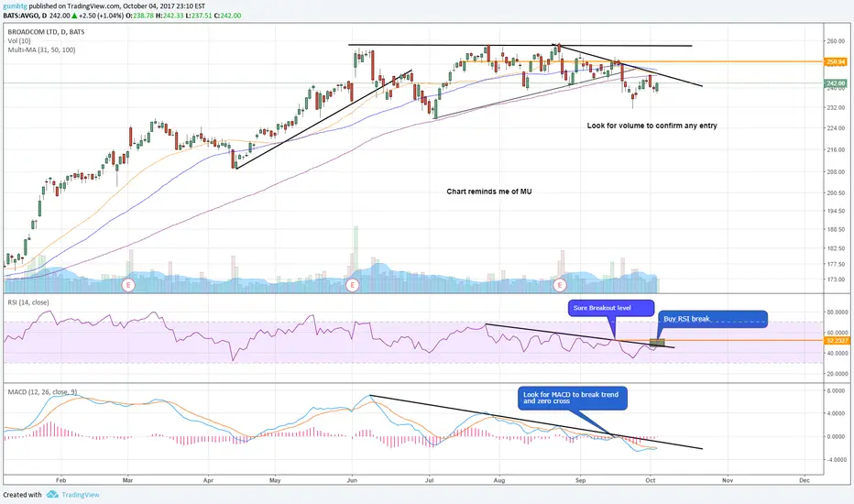Screen dimensions: 854x504
Task: Click the 80.0000 RSI axis value
Action: (x=838, y=312)
